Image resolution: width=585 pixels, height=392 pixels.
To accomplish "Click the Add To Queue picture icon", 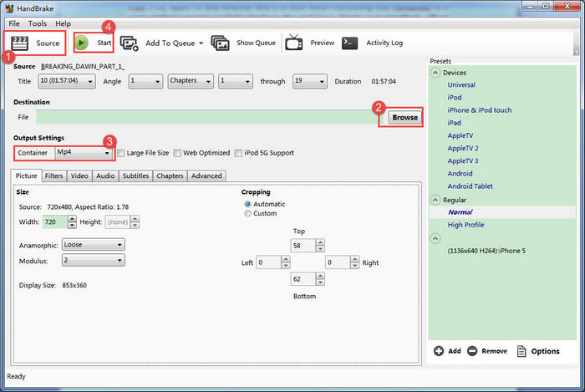I will [x=129, y=43].
